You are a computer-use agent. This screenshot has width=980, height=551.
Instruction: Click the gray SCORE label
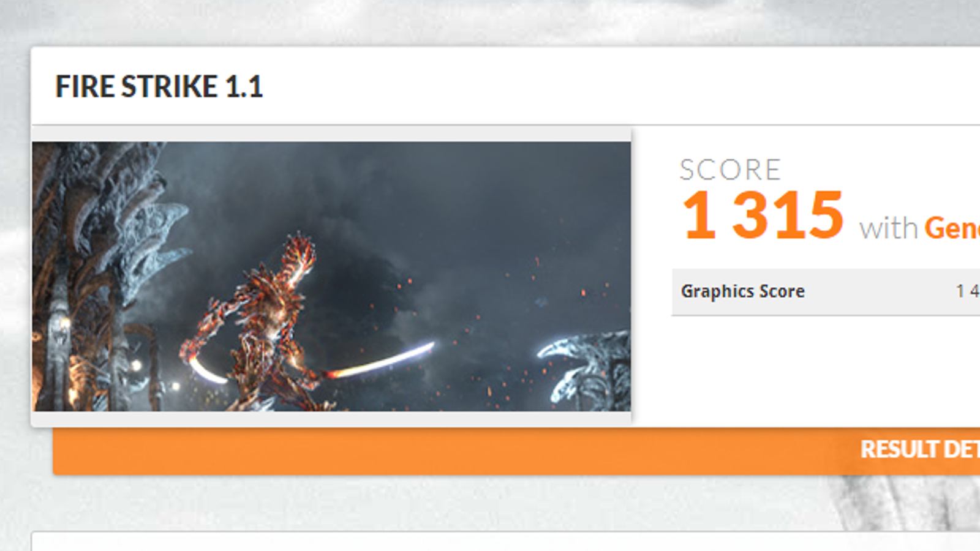[x=730, y=170]
